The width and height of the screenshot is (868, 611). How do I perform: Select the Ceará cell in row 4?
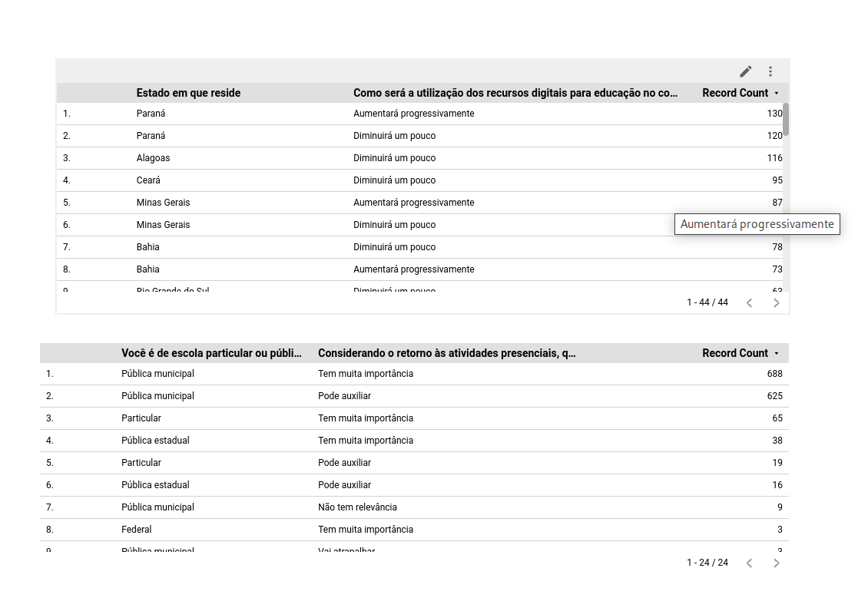tap(148, 180)
